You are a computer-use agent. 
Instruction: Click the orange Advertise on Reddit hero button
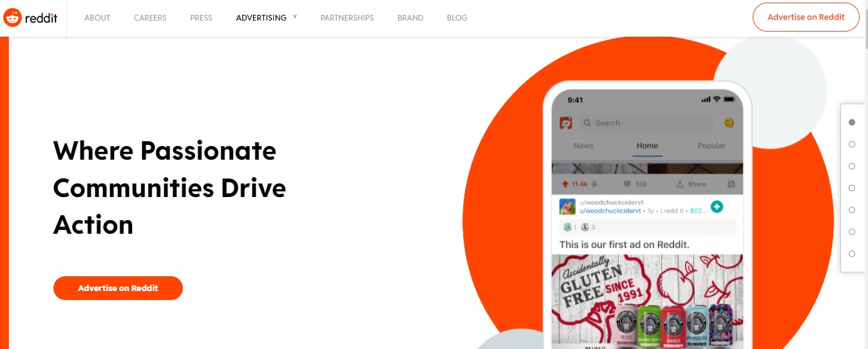click(x=118, y=288)
